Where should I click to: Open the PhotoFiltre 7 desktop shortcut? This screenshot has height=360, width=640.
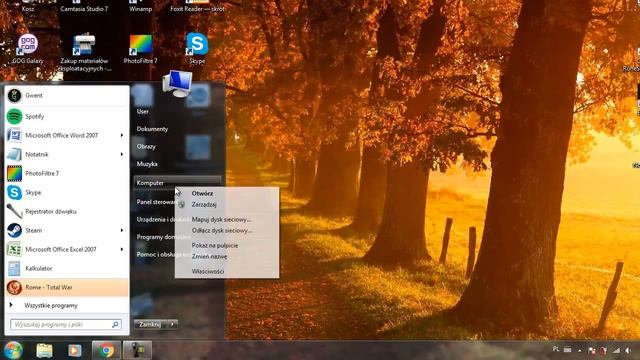pyautogui.click(x=140, y=49)
